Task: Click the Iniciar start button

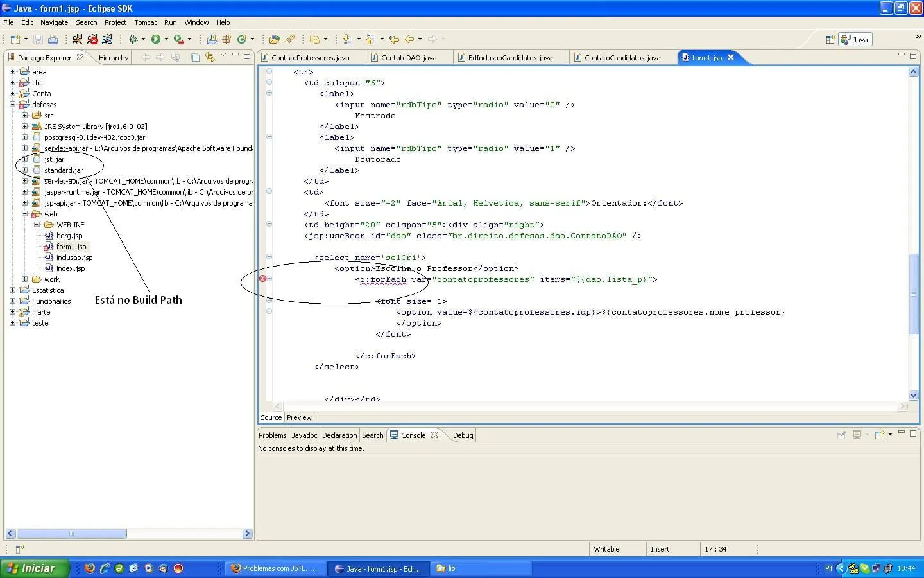Action: click(x=32, y=568)
